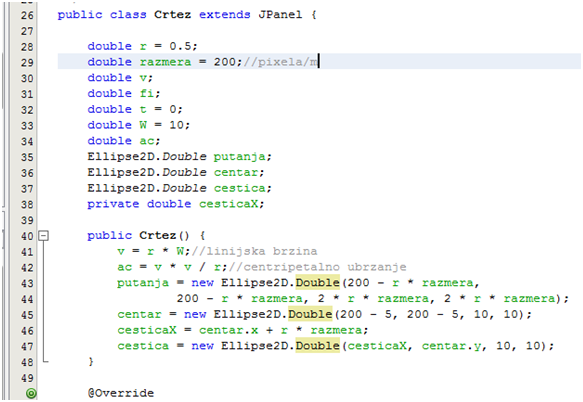This screenshot has width=583, height=402.
Task: Click the fold end marker at line 48
Action: (45, 361)
